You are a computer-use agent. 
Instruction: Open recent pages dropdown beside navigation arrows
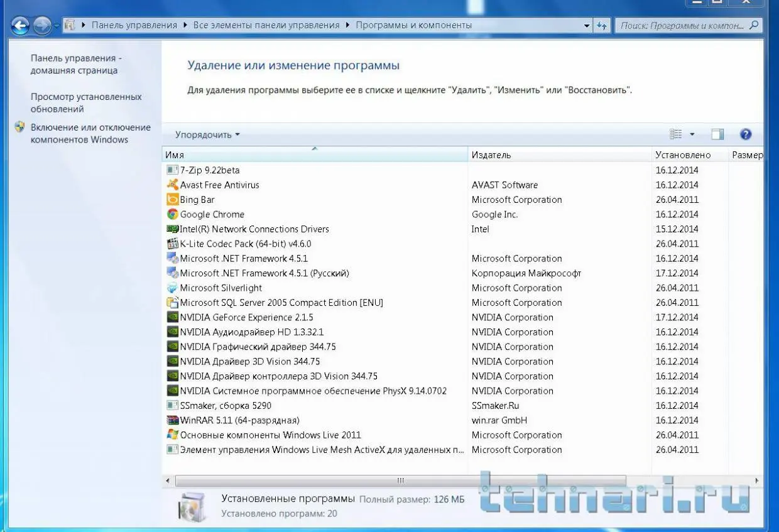coord(57,26)
